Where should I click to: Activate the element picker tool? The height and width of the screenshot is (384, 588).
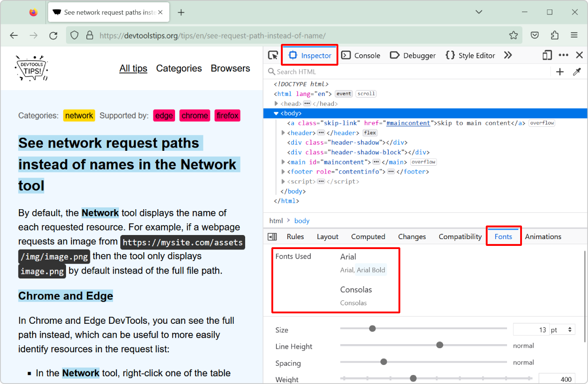click(273, 55)
